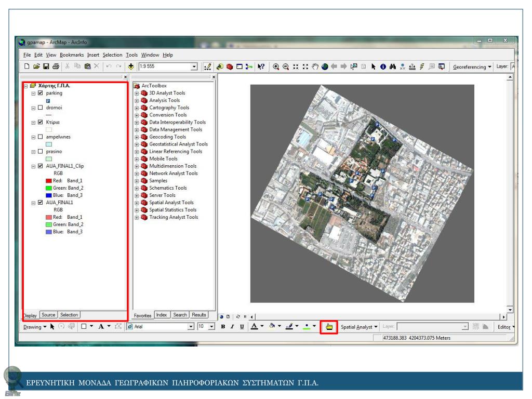
Task: Close the table of contents panel
Action: (x=125, y=77)
